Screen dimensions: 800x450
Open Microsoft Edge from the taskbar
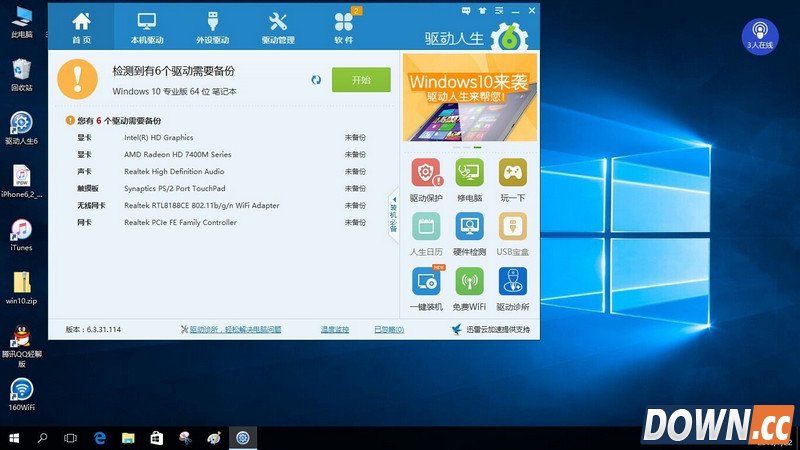point(100,438)
